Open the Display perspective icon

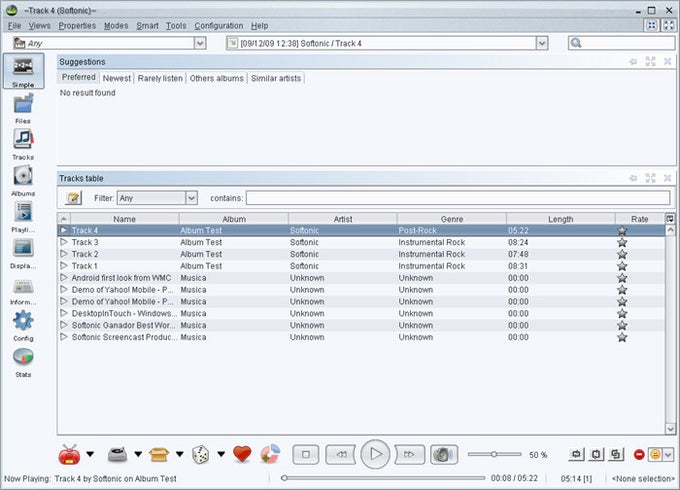(x=23, y=248)
